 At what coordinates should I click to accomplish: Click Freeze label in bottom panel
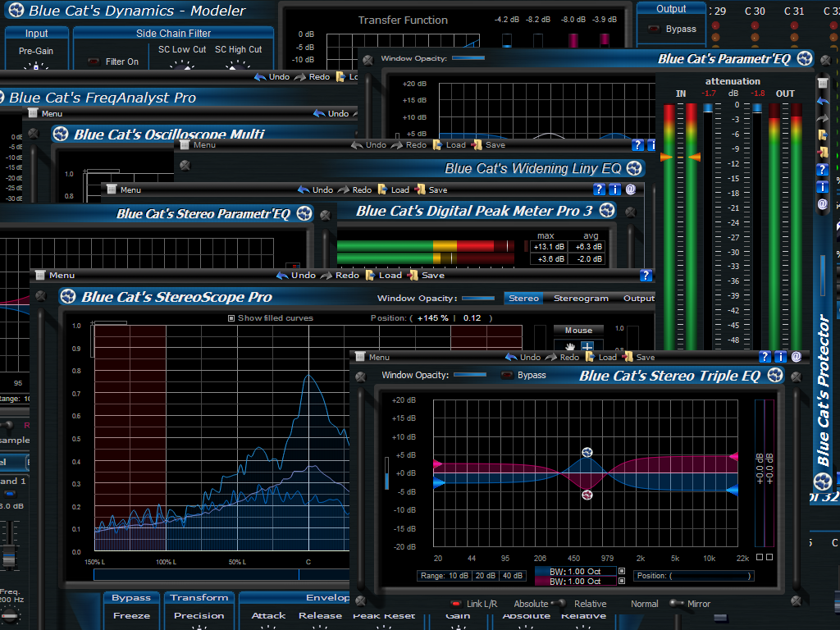(131, 615)
